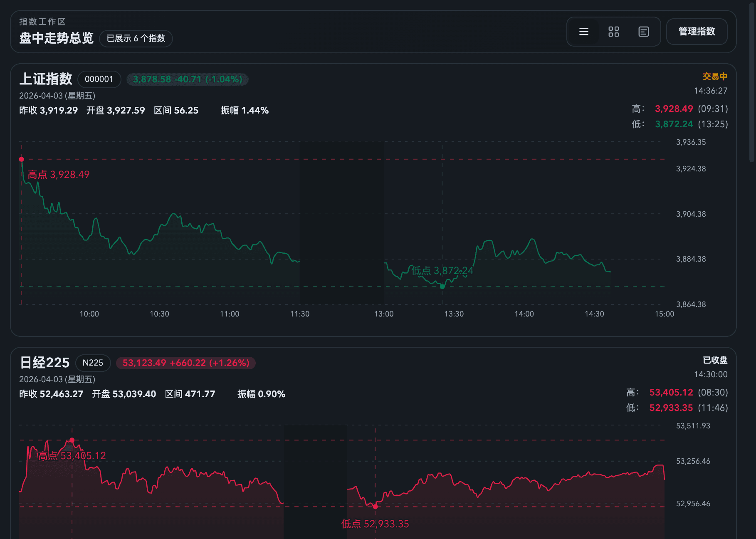Click the 日经225 title

[x=45, y=363]
